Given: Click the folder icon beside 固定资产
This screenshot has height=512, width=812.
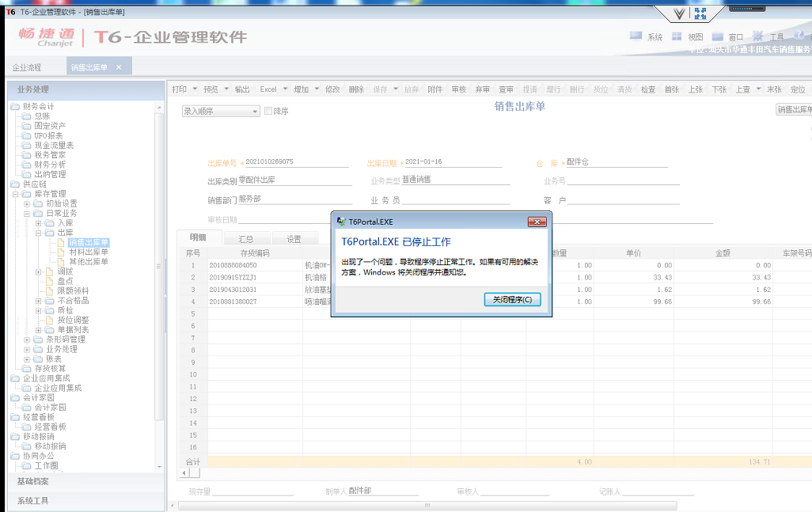Looking at the screenshot, I should point(26,126).
